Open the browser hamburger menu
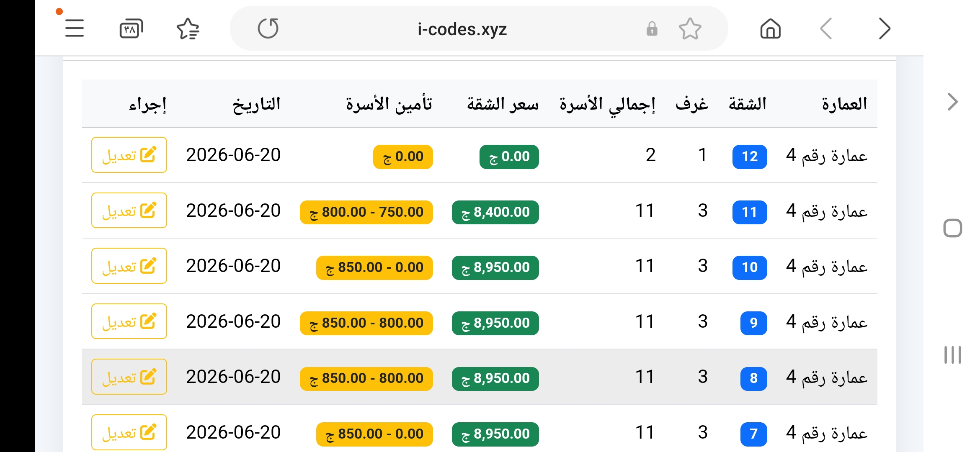This screenshot has height=452, width=980. [x=75, y=28]
